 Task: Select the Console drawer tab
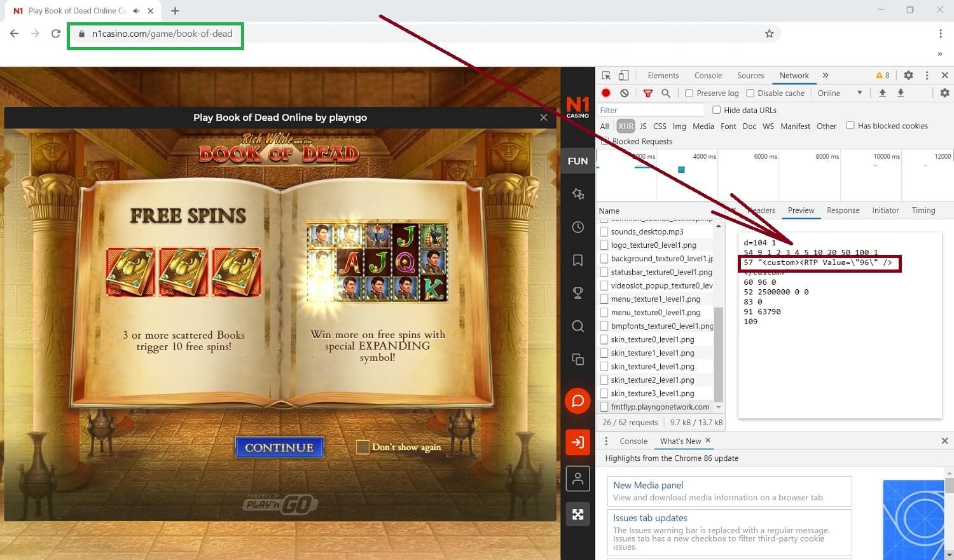(633, 441)
